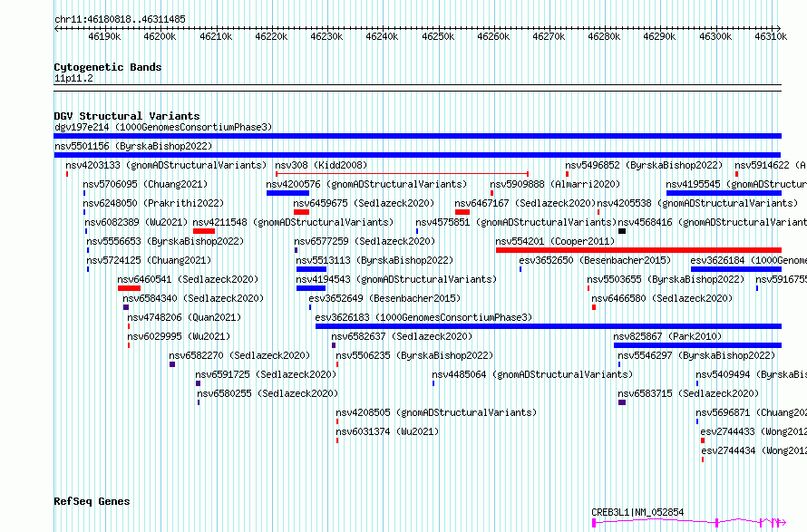This screenshot has width=807, height=532.
Task: Click nsv6580255 (Sedlazeck2020) label
Action: coord(267,393)
